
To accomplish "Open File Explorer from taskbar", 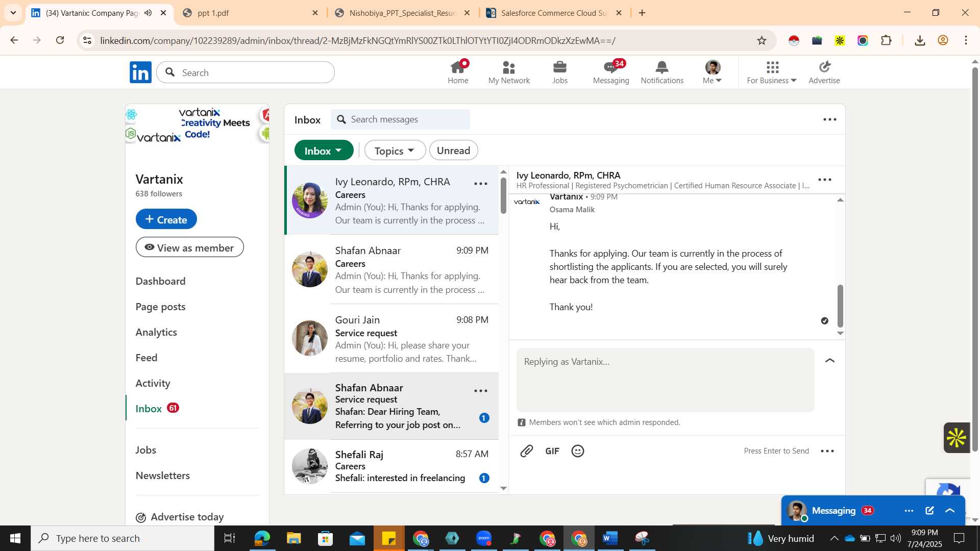I will (x=294, y=538).
